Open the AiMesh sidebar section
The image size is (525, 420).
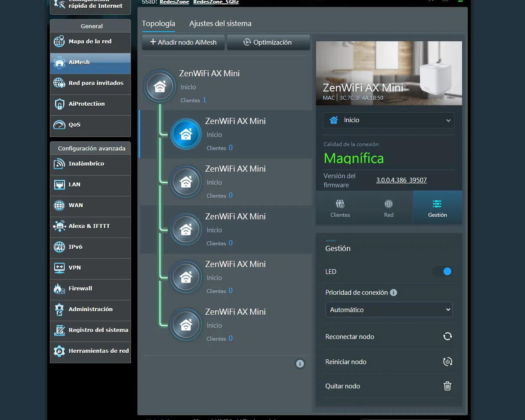(x=90, y=63)
